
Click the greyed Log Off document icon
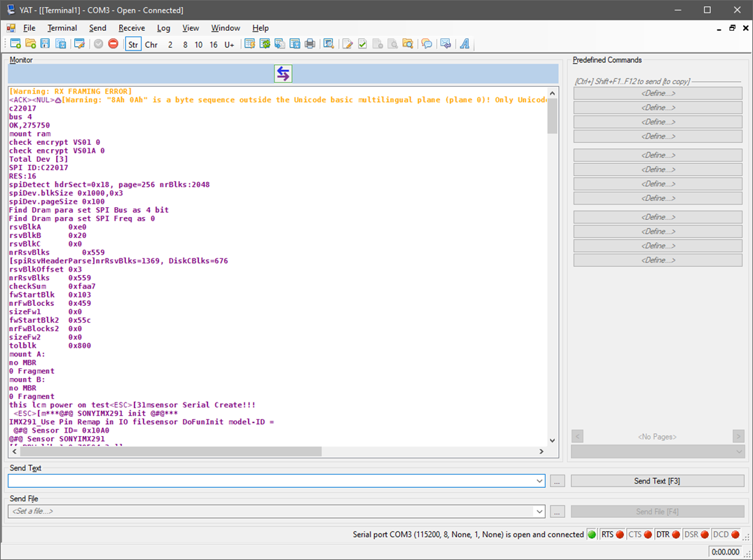pos(378,44)
